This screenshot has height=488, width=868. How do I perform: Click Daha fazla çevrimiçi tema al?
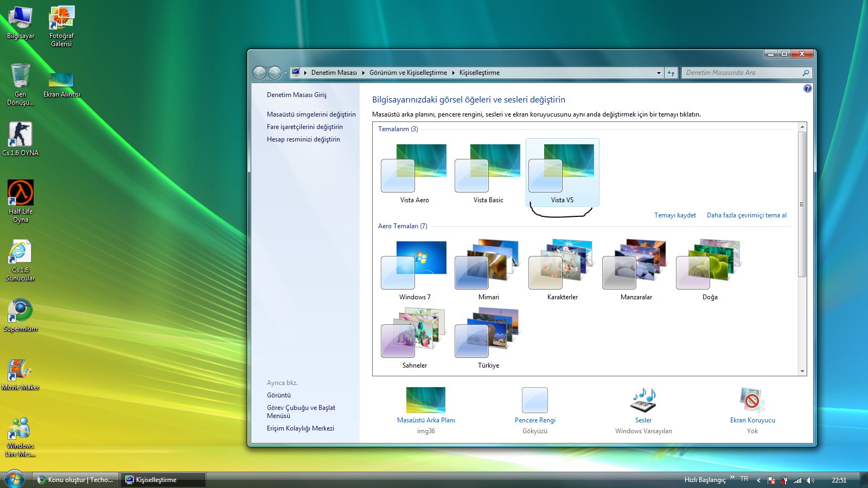click(x=746, y=215)
